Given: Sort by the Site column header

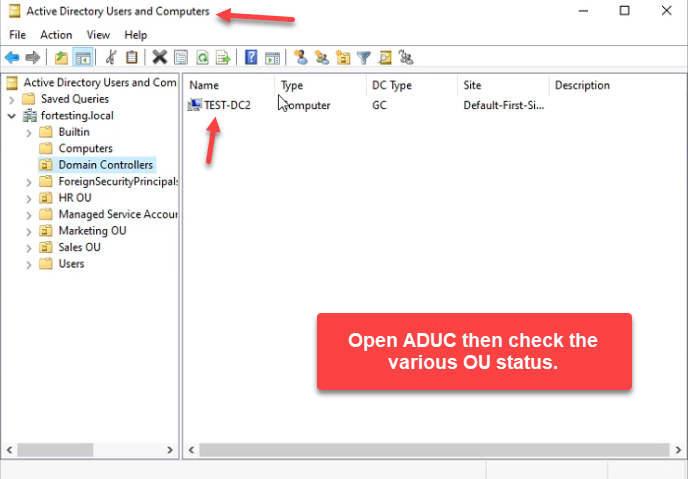Looking at the screenshot, I should click(503, 85).
